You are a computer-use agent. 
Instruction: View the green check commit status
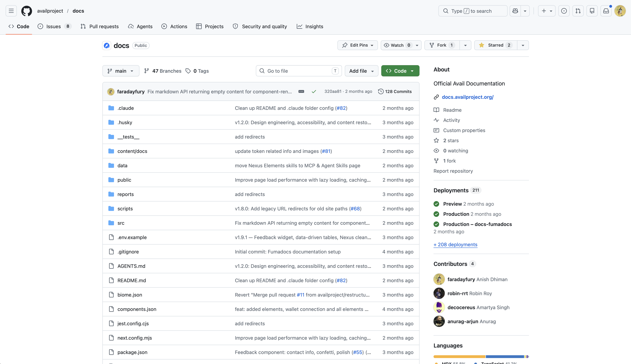click(x=314, y=91)
